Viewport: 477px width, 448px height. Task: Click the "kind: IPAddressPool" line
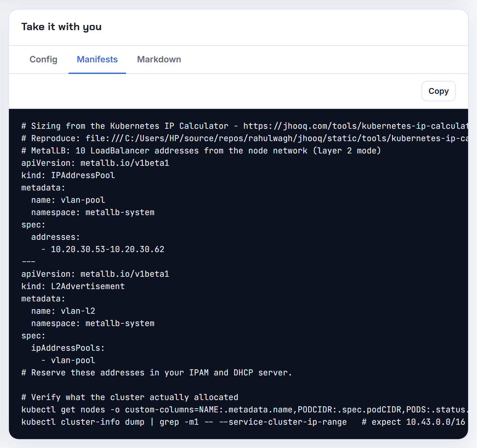click(x=68, y=175)
